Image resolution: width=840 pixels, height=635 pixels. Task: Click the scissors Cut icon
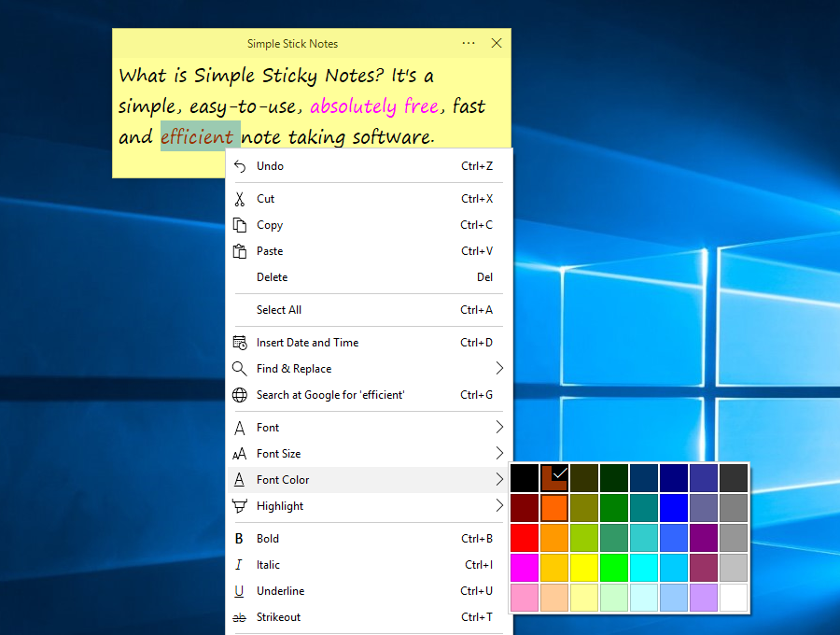pos(241,198)
